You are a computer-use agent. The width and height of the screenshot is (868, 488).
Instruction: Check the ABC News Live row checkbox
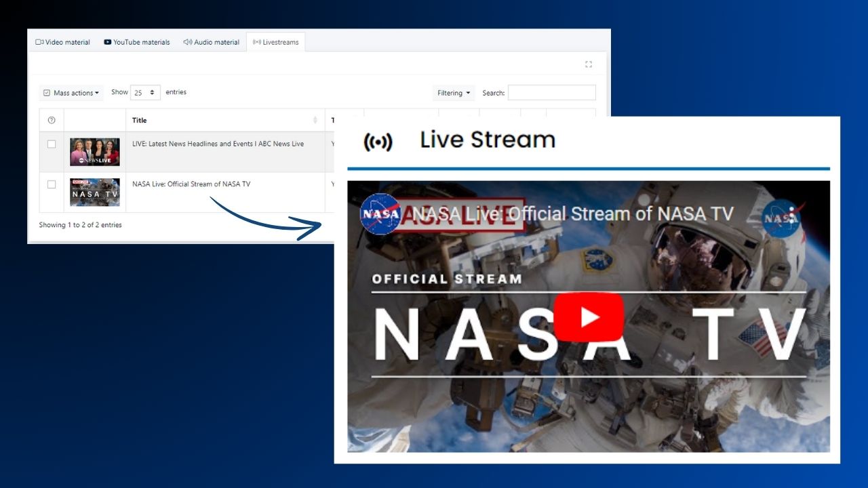[52, 144]
